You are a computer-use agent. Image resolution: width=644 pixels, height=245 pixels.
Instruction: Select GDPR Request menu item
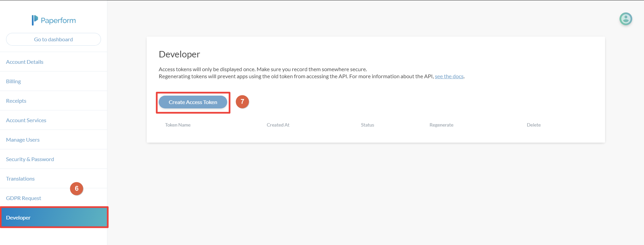pos(54,198)
